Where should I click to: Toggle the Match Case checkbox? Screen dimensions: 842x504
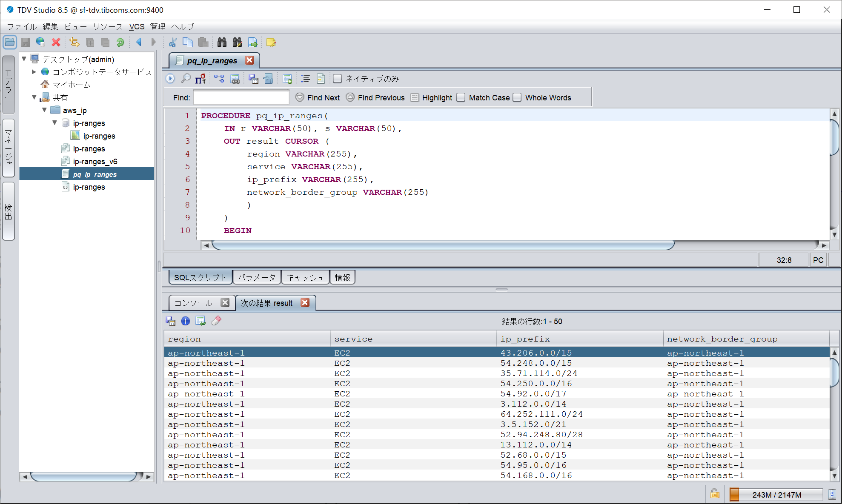click(461, 97)
